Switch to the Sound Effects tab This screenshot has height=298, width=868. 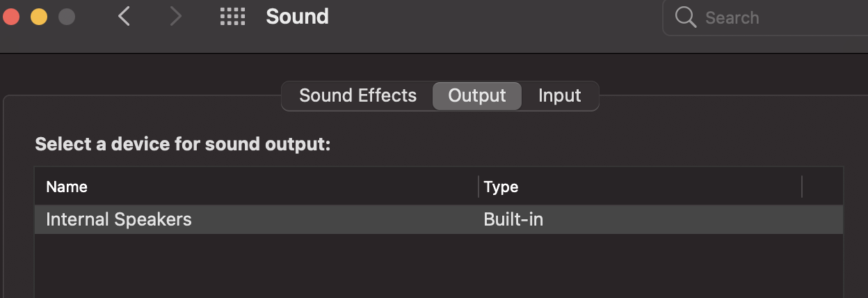tap(357, 95)
